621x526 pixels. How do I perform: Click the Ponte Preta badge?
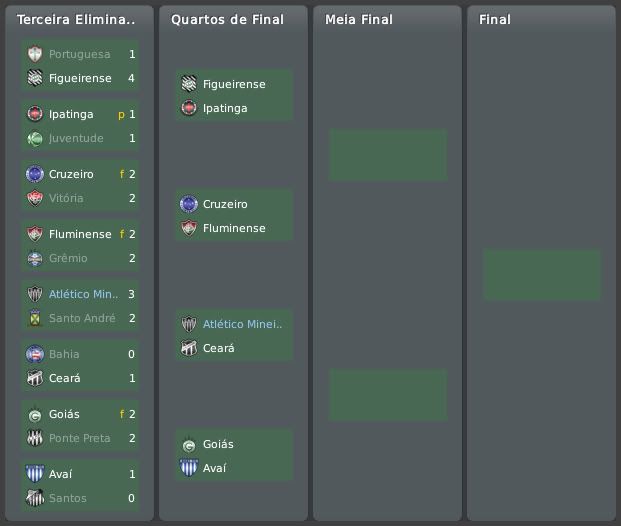click(x=35, y=438)
